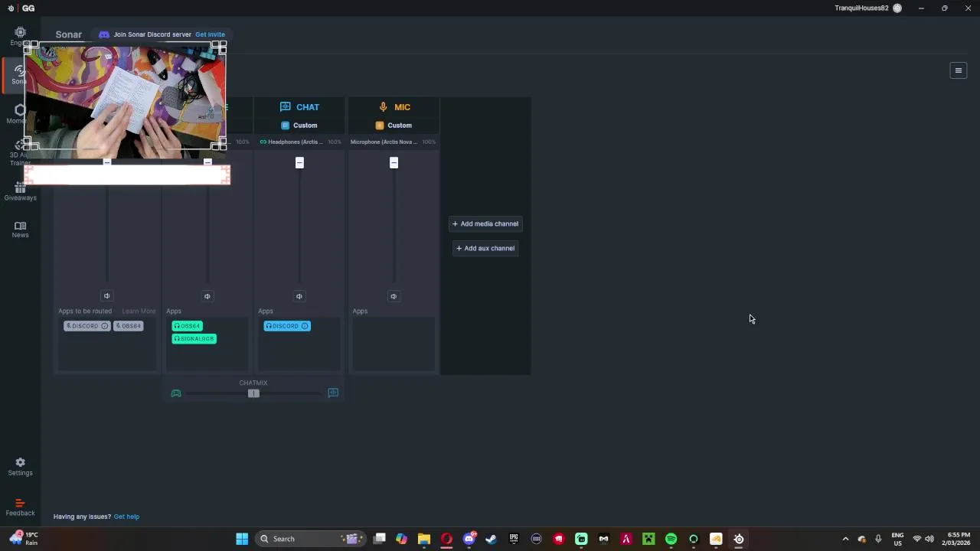
Task: Open File Explorer from the taskbar
Action: (x=424, y=539)
